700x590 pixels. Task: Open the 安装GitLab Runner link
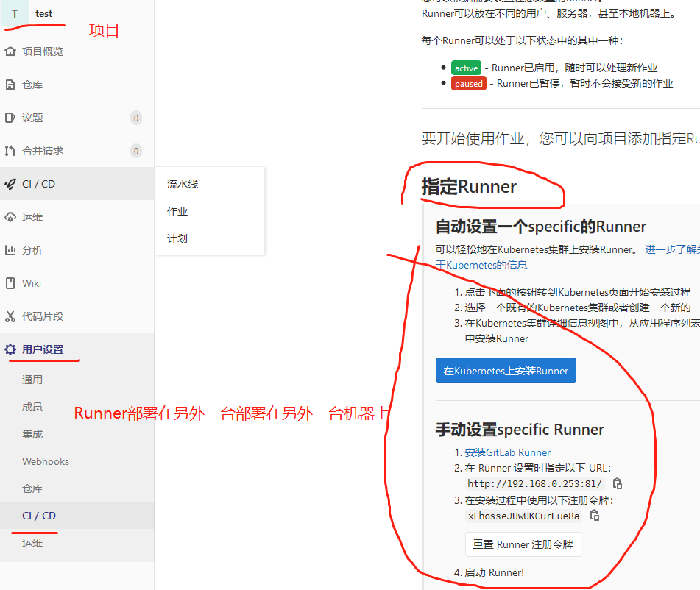[x=508, y=452]
